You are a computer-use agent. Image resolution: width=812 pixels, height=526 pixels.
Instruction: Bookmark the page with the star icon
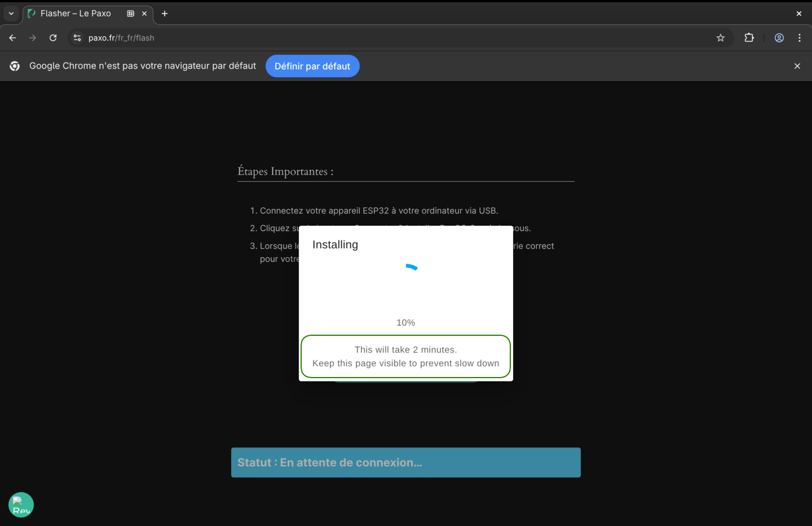[721, 38]
